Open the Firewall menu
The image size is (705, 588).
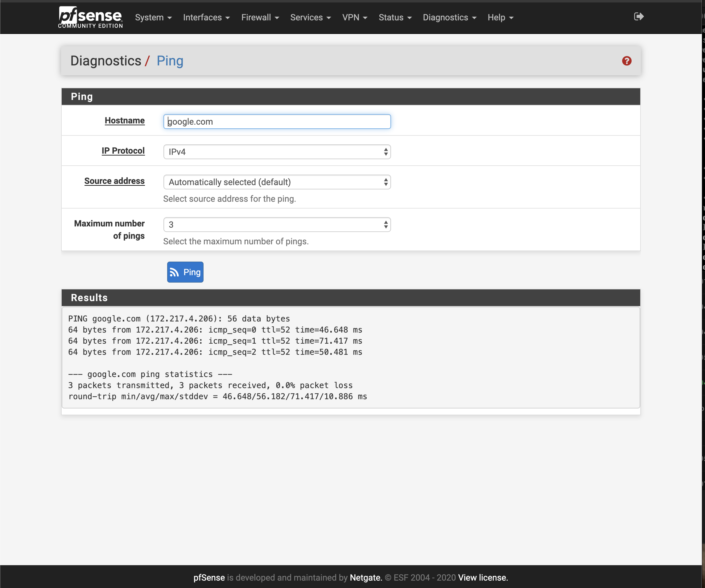point(260,18)
